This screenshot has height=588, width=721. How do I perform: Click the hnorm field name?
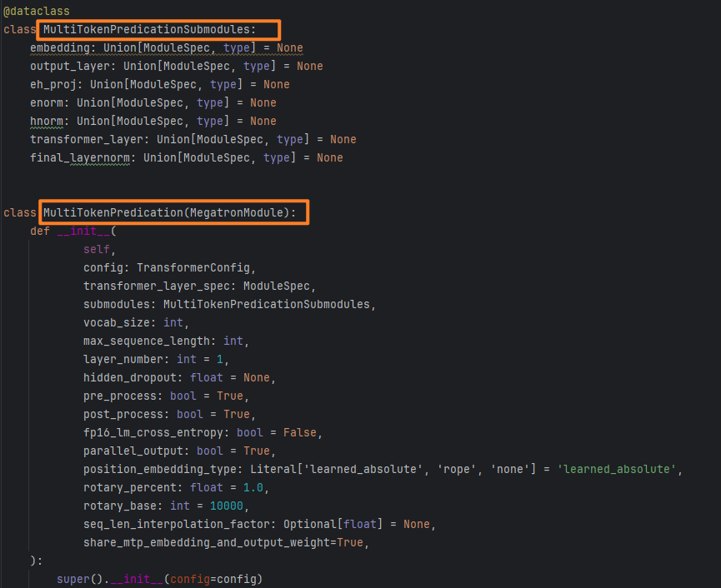click(x=47, y=122)
